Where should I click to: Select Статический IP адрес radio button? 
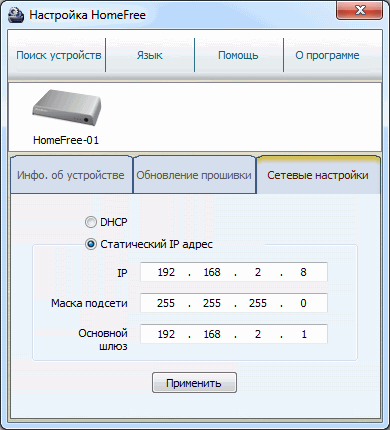[91, 244]
